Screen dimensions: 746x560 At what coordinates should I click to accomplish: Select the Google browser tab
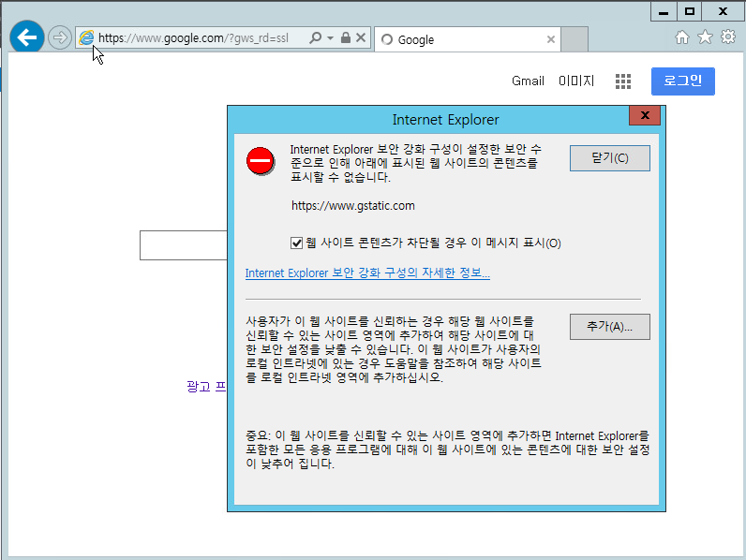click(468, 39)
